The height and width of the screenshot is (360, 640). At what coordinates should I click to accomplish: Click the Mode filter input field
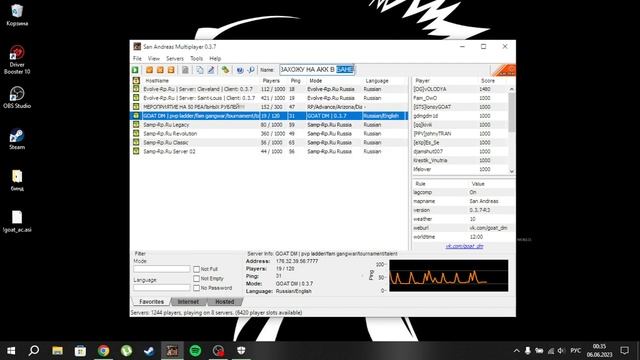(x=162, y=269)
